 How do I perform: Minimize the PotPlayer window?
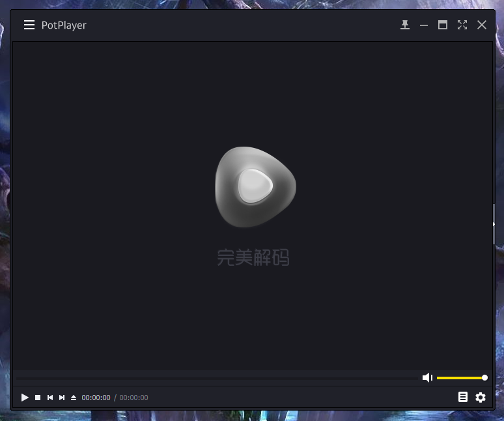click(x=424, y=25)
